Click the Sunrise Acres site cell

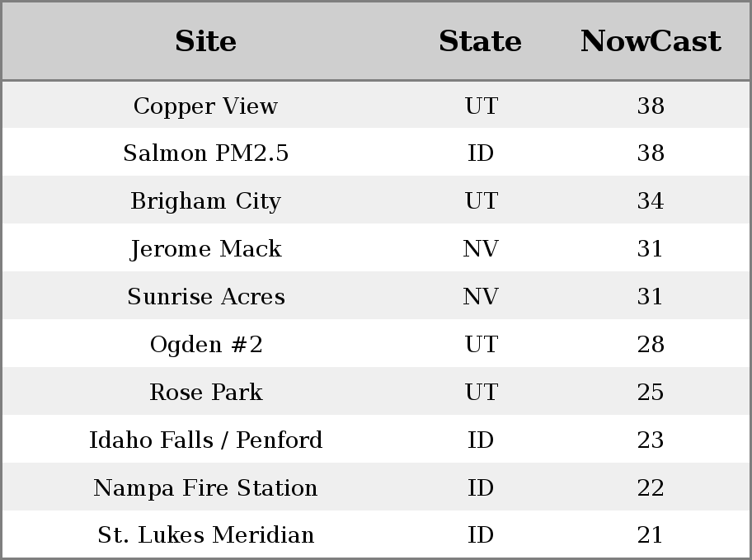tap(206, 297)
